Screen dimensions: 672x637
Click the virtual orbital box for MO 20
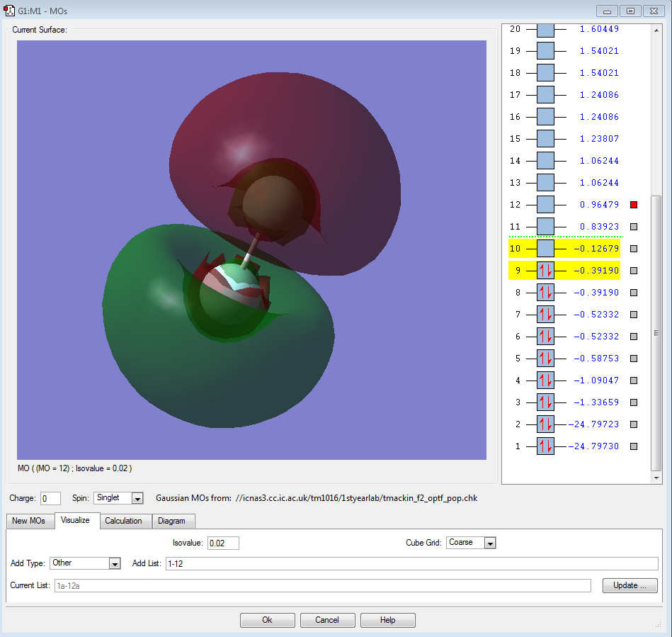[x=545, y=30]
